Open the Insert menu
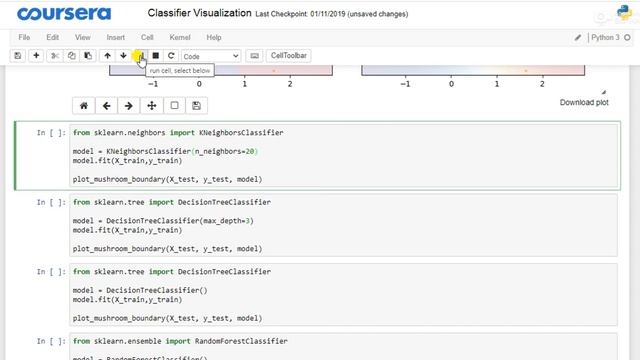 tap(116, 37)
